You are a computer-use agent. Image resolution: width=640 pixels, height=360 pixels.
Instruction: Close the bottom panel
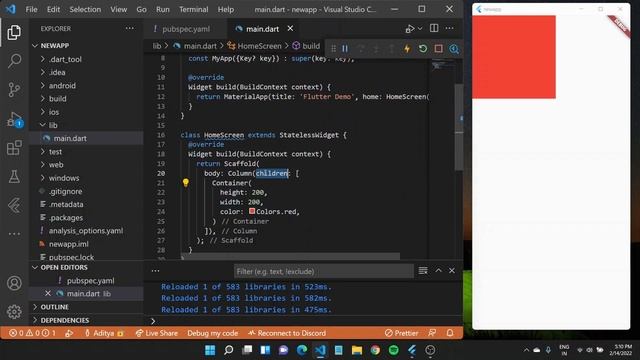coord(452,270)
